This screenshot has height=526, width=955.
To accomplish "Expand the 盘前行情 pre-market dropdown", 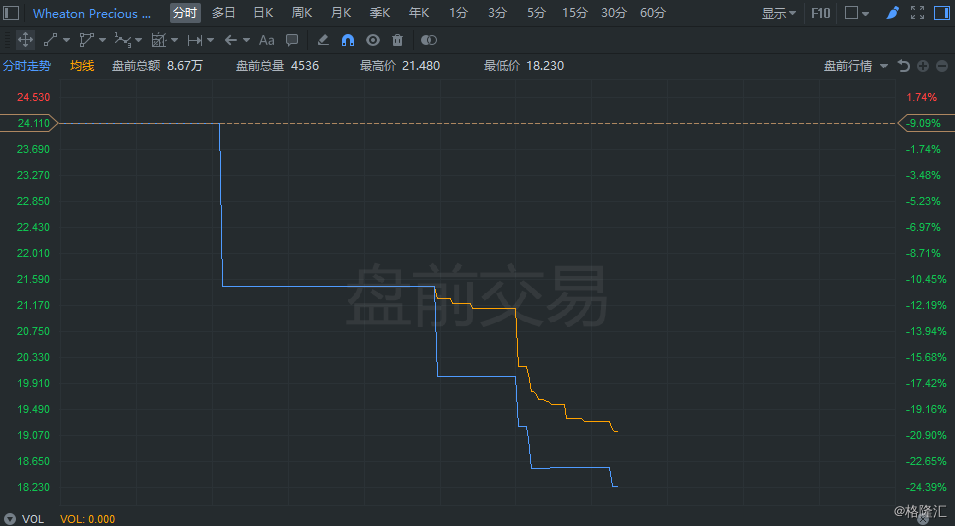I will tap(855, 66).
